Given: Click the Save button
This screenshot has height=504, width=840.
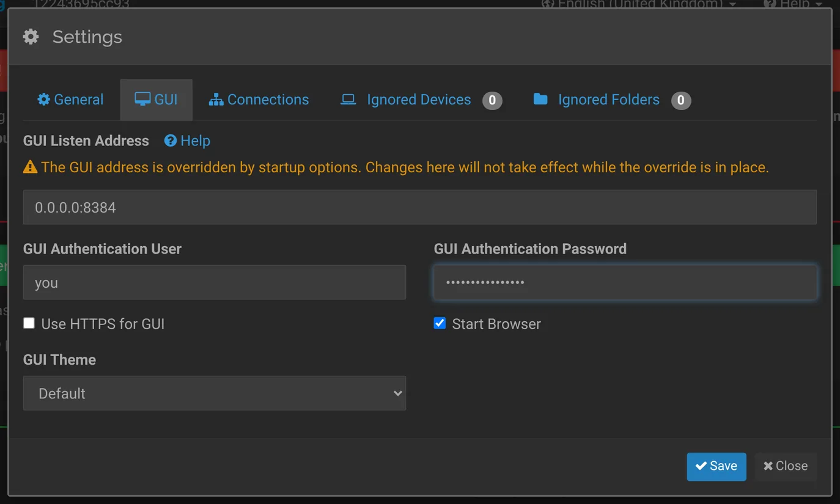Looking at the screenshot, I should tap(717, 466).
